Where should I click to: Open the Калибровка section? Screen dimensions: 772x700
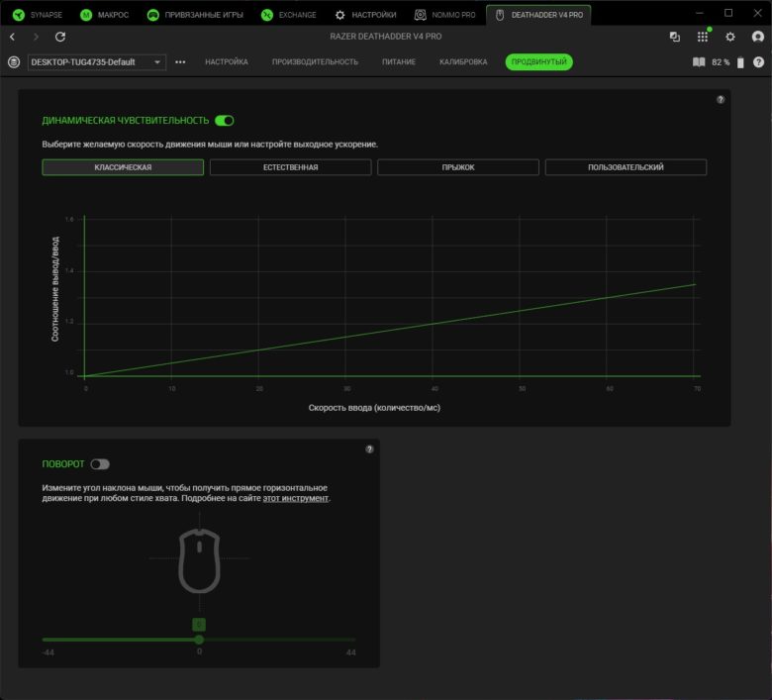point(463,62)
